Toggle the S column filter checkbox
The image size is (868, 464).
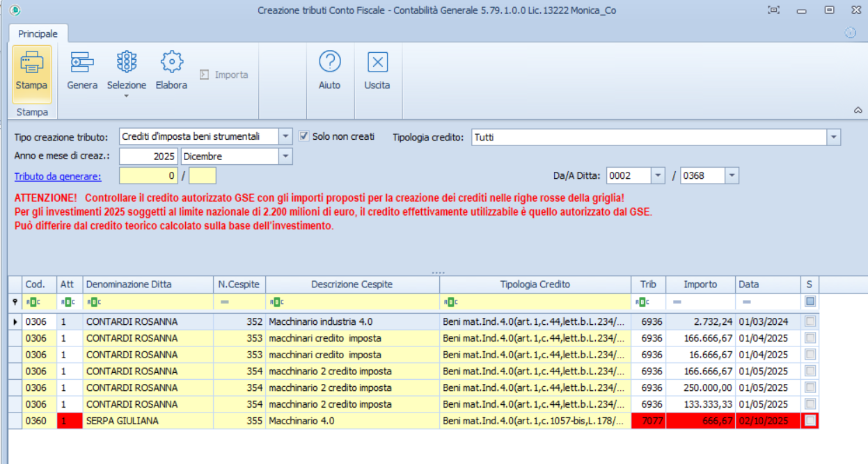[x=810, y=302]
